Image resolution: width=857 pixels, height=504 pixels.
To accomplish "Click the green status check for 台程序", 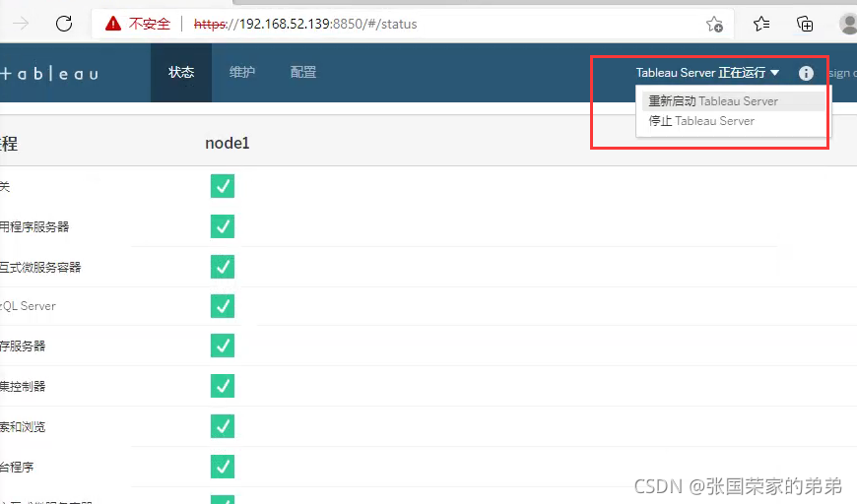I will coord(223,467).
